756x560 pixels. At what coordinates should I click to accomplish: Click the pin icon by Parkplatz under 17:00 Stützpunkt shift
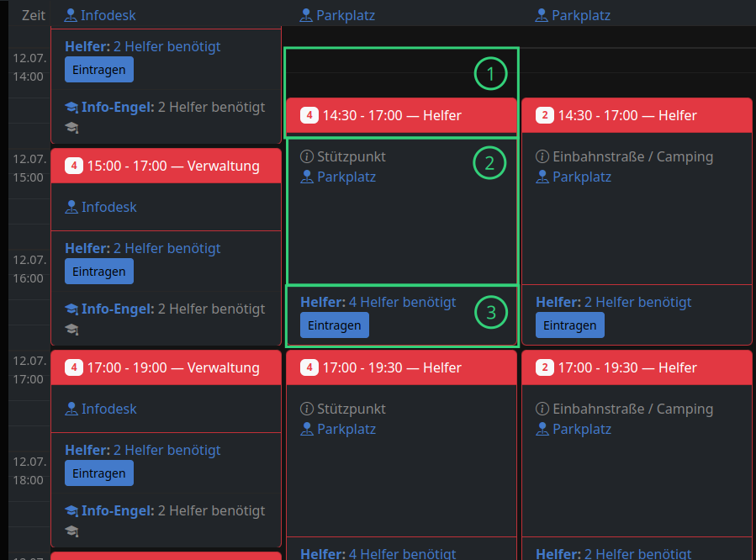[306, 430]
